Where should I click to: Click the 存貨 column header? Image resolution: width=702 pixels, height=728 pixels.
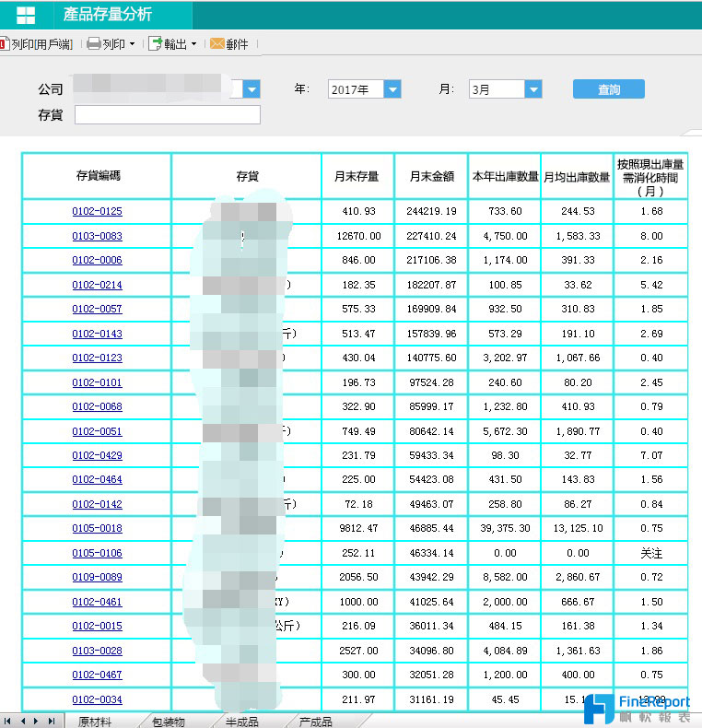pos(247,176)
